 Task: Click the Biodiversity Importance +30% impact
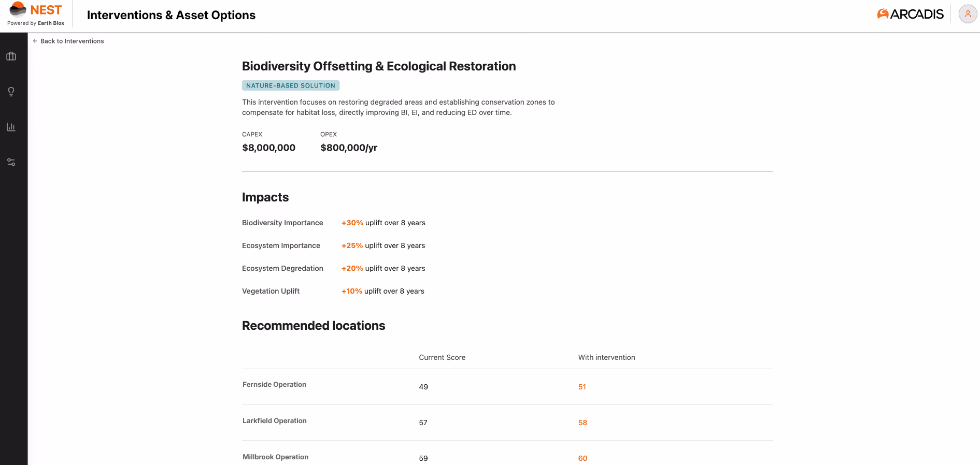(352, 223)
